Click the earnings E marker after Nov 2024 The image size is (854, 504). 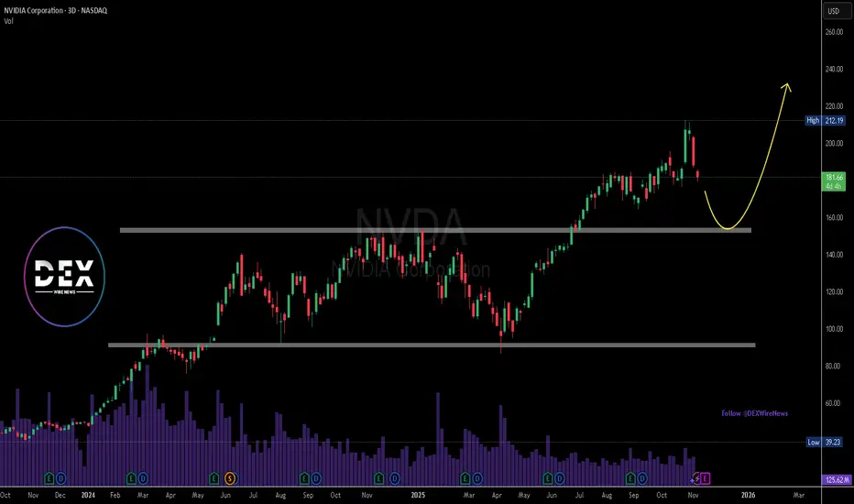(379, 479)
